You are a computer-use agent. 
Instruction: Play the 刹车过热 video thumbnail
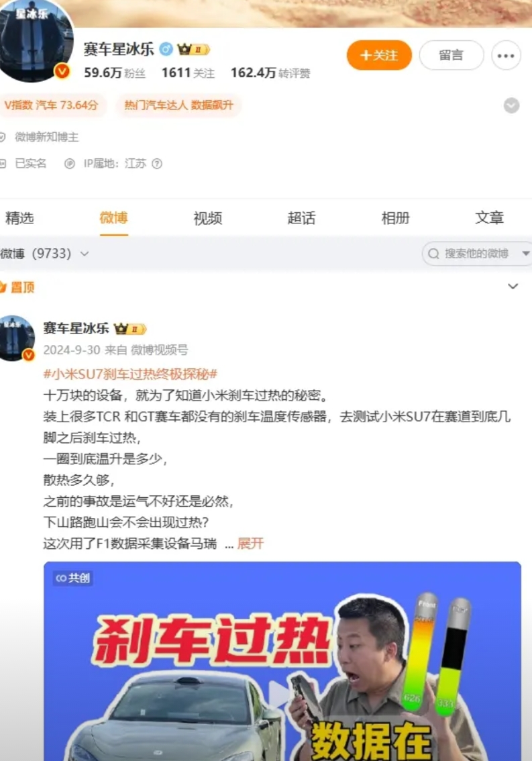click(x=282, y=661)
